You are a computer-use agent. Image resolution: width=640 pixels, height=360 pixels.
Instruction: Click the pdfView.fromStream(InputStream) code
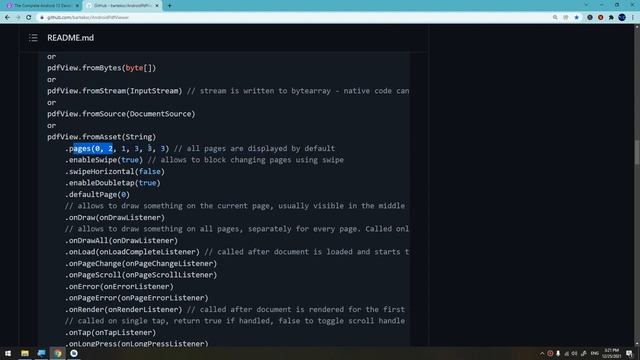(115, 91)
